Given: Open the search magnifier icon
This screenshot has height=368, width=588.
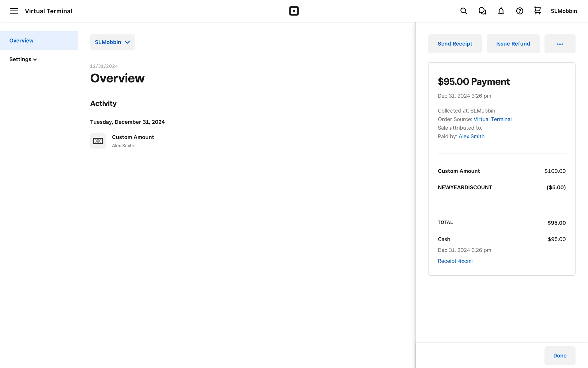Looking at the screenshot, I should click(463, 11).
